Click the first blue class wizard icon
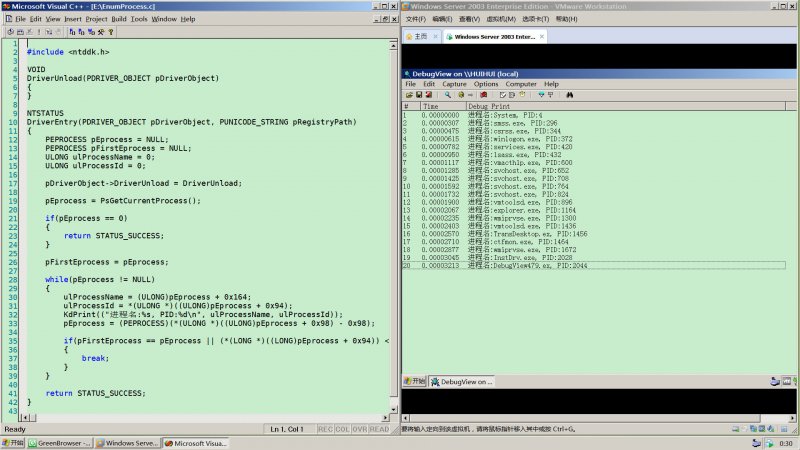This screenshot has width=800, height=450. click(x=72, y=32)
